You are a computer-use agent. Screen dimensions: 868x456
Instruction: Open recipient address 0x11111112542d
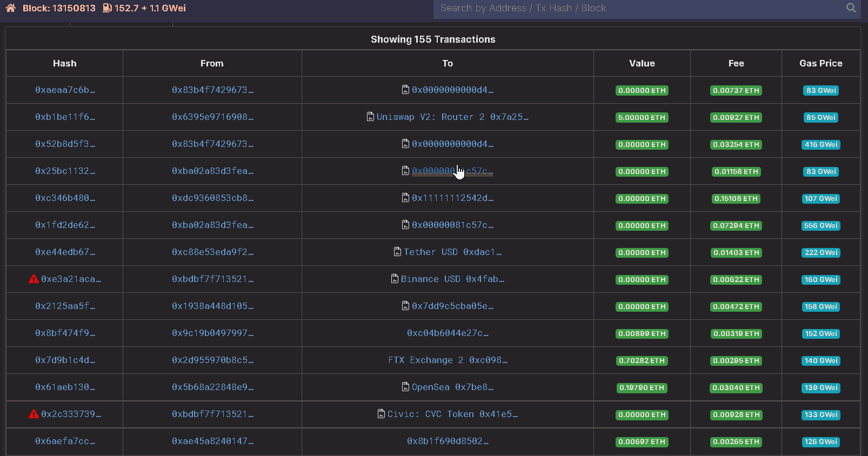point(452,198)
